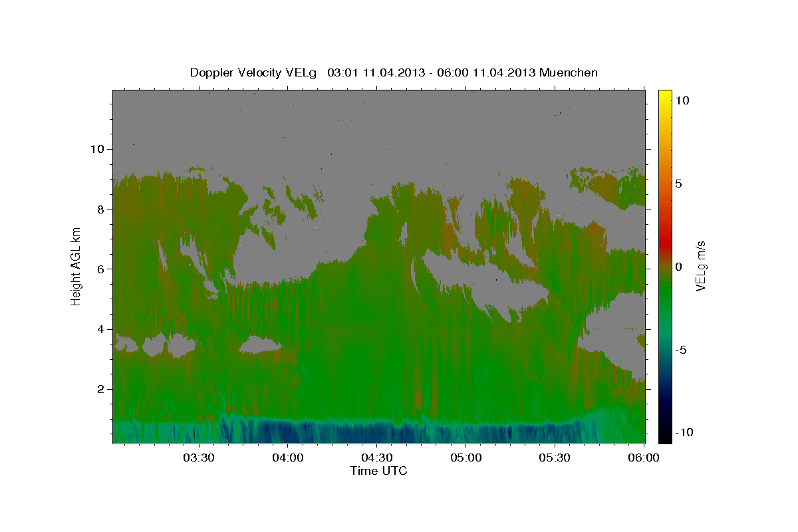
Task: Click the 05:00 time tick label
Action: click(x=466, y=458)
